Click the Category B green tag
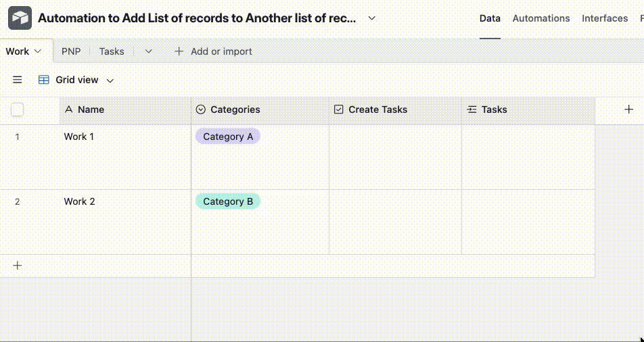The height and width of the screenshot is (342, 644). pos(228,201)
